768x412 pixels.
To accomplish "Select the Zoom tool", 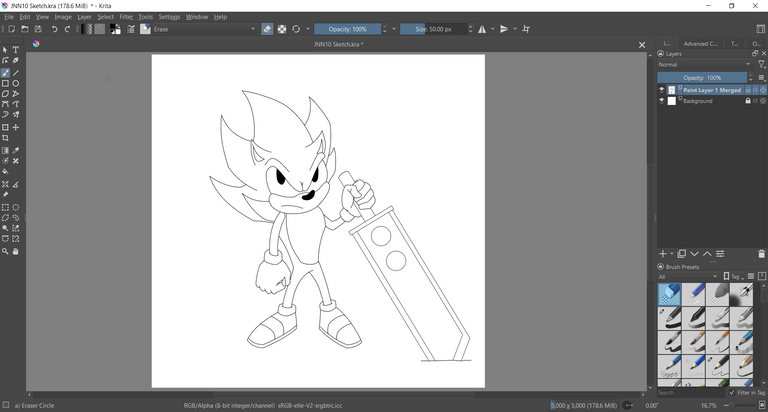I will (x=5, y=251).
